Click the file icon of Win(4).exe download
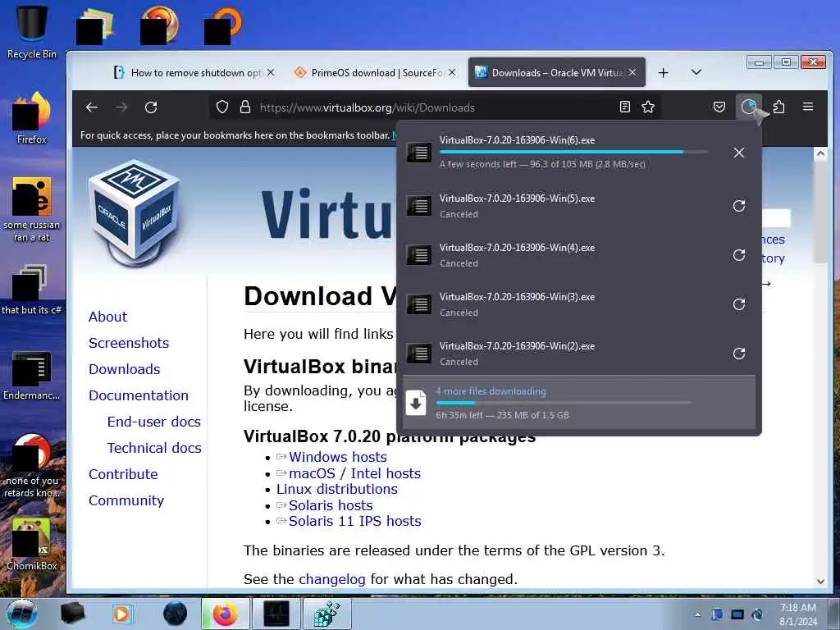 tap(419, 255)
